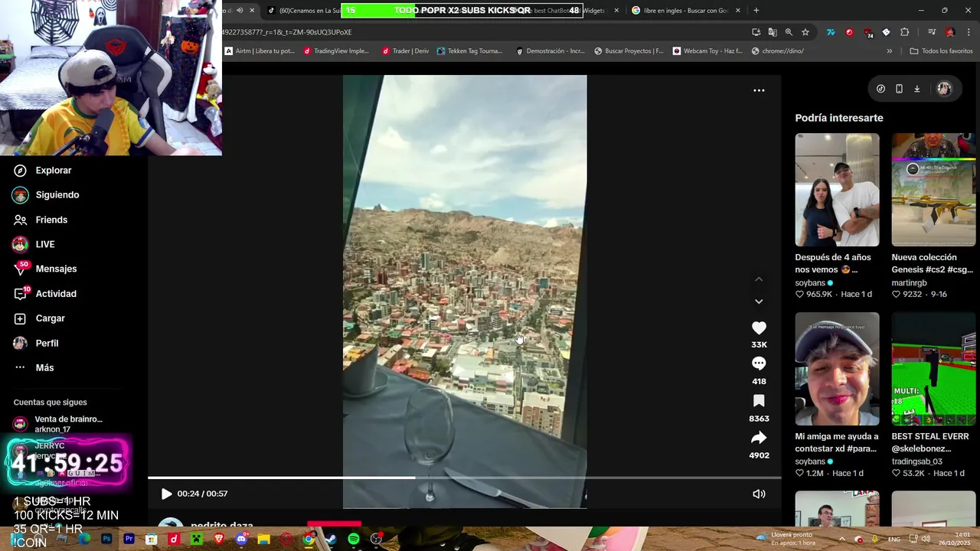Open the 'BEST STEAL EVERR' video thumbnail
The image size is (980, 551).
point(933,369)
